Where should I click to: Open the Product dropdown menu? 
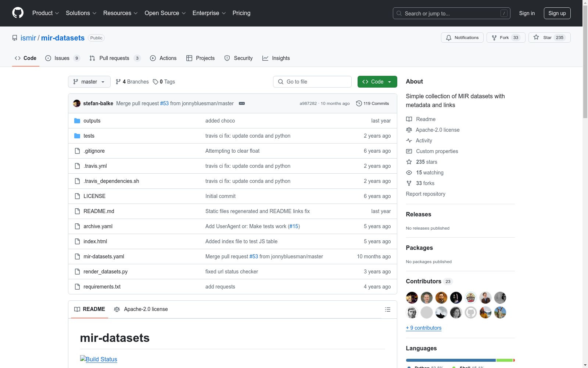click(x=46, y=13)
